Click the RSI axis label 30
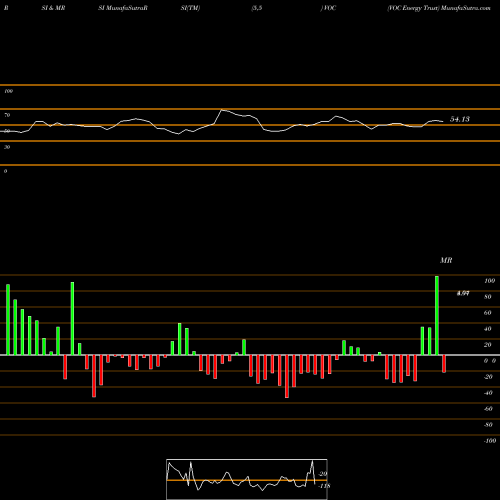Viewport: 500px width, 500px height. [x=7, y=147]
